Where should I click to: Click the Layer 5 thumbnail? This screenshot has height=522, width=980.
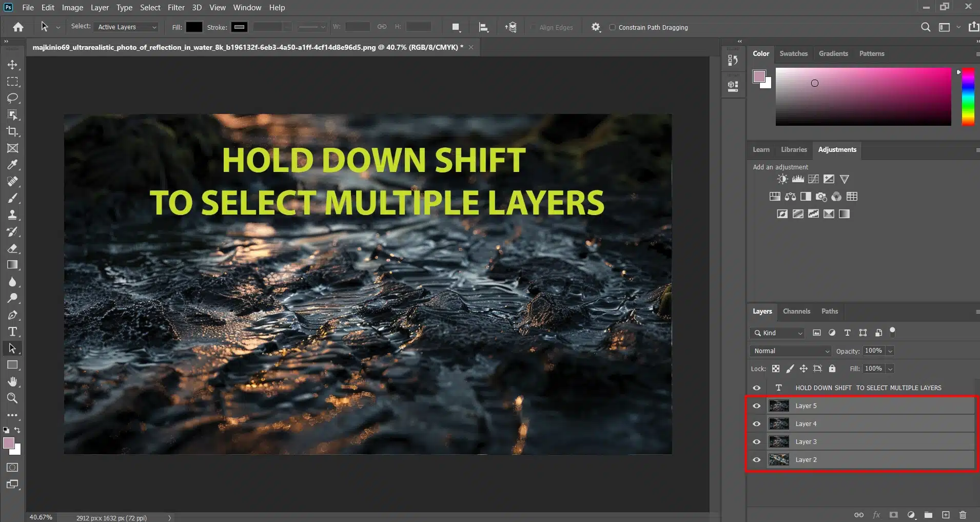(x=778, y=406)
